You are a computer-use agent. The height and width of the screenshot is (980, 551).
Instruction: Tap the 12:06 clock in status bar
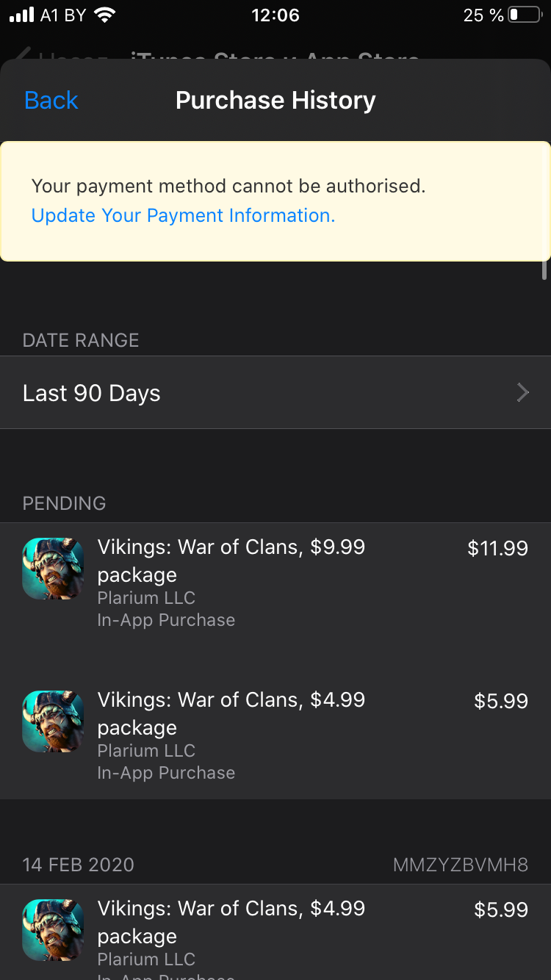pos(275,15)
